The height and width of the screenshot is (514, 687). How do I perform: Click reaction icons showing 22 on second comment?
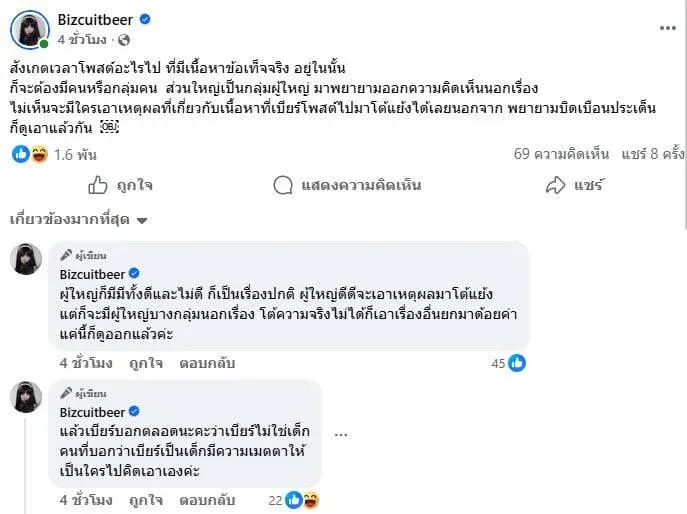(x=302, y=498)
